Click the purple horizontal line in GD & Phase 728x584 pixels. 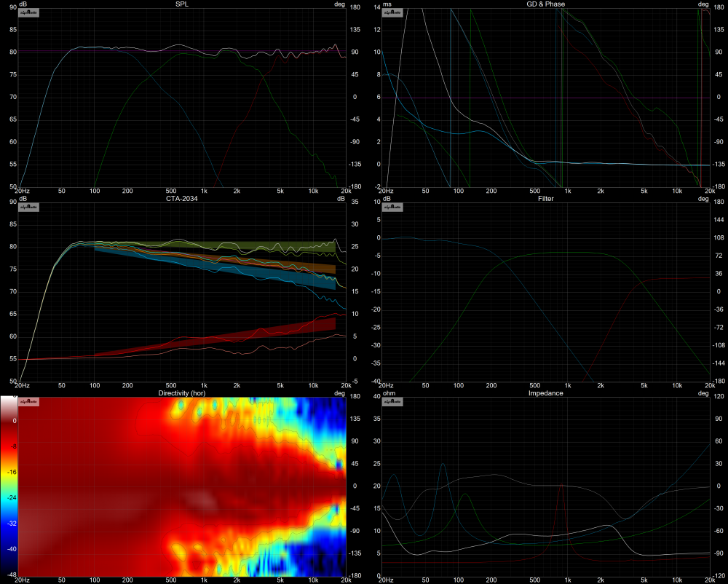tap(510, 98)
